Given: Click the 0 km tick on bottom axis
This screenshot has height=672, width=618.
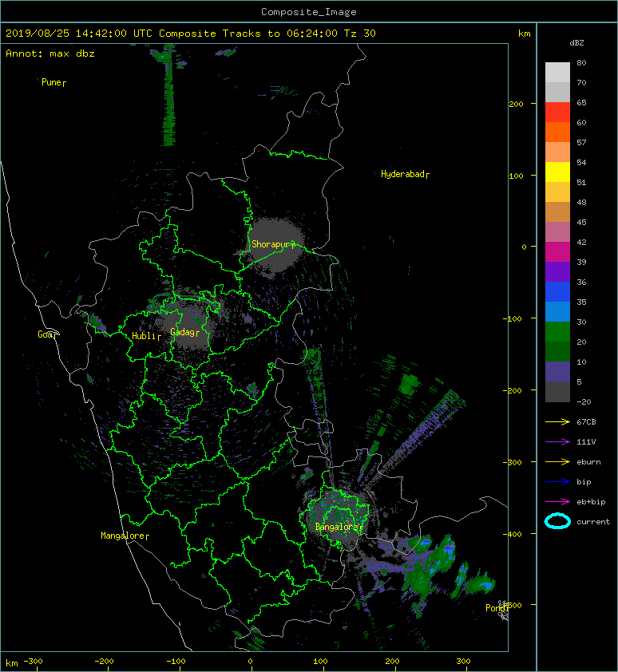Looking at the screenshot, I should 251,662.
